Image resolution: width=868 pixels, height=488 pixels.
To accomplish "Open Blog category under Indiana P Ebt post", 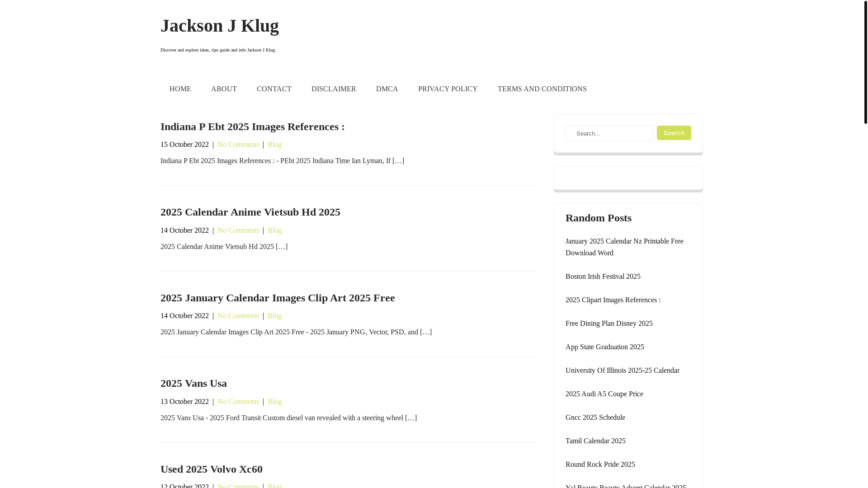I will (x=274, y=145).
